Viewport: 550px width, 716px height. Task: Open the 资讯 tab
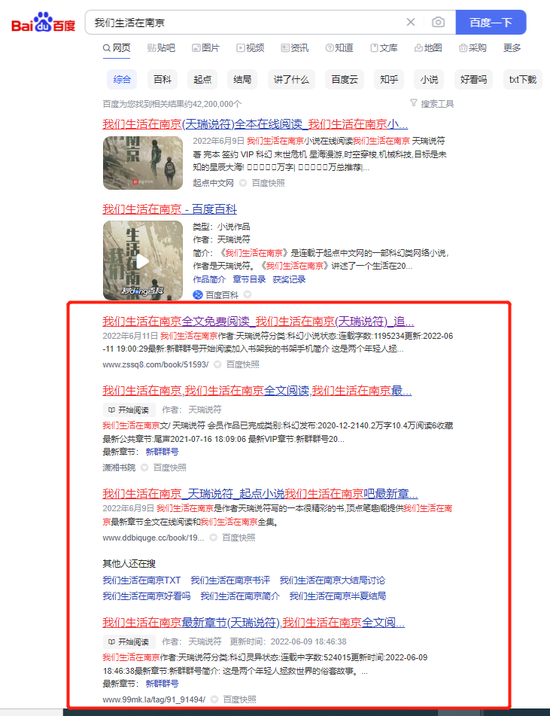pyautogui.click(x=294, y=48)
